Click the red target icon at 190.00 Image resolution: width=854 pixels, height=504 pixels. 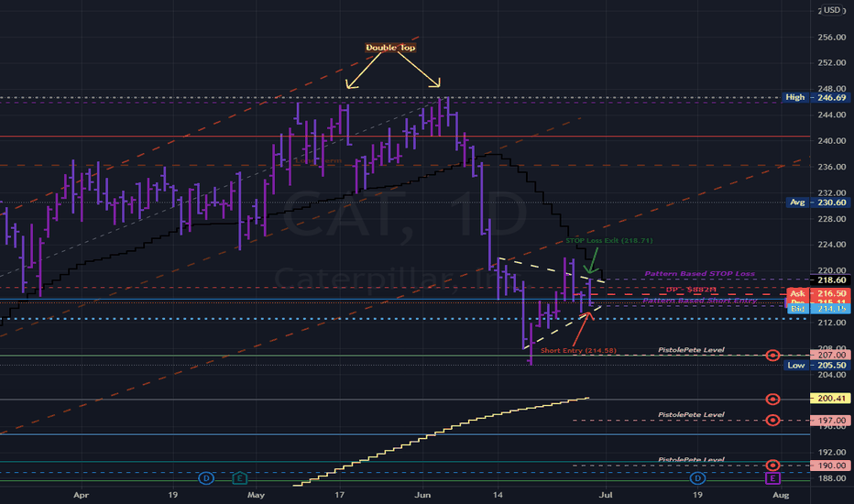[772, 466]
